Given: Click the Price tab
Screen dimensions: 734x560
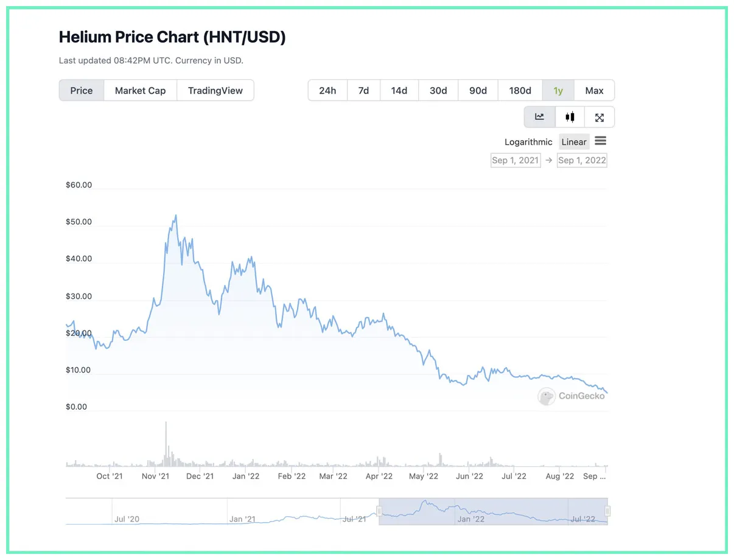Looking at the screenshot, I should pyautogui.click(x=81, y=90).
